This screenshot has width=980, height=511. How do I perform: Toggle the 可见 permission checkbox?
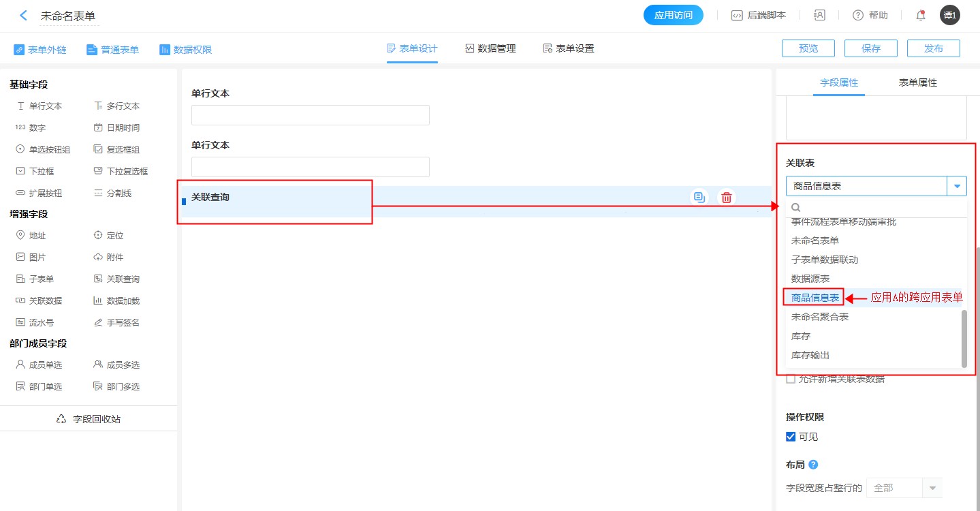point(791,437)
